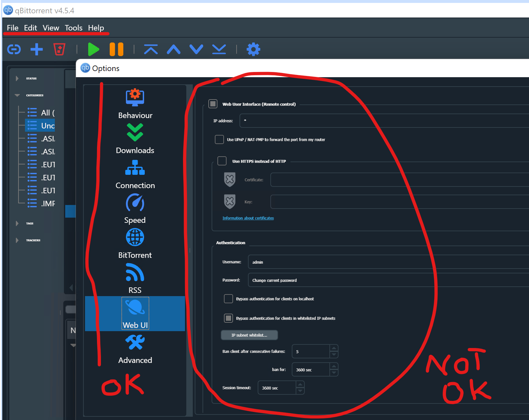This screenshot has height=420, width=529.
Task: Click the consecutive failures value field
Action: [x=311, y=351]
